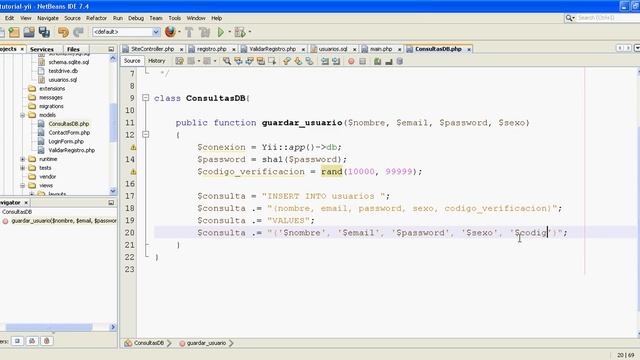Click the Build Project hammer icon
This screenshot has height=360, width=640.
click(x=189, y=32)
